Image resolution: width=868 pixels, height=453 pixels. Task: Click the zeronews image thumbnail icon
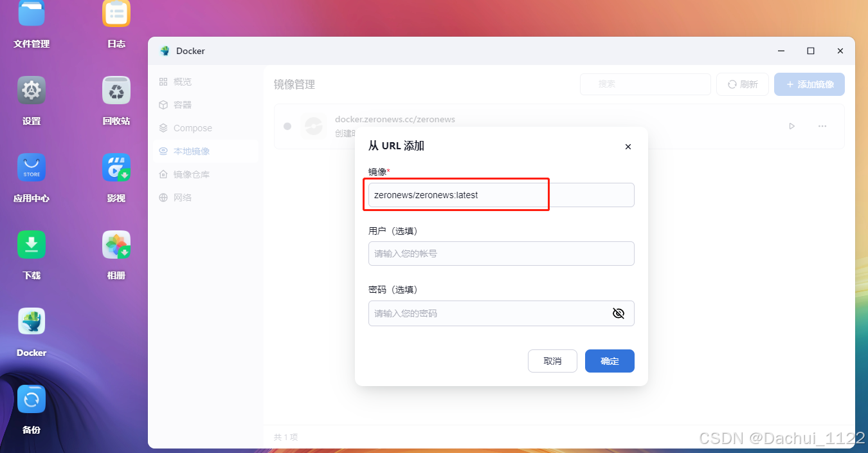point(314,126)
